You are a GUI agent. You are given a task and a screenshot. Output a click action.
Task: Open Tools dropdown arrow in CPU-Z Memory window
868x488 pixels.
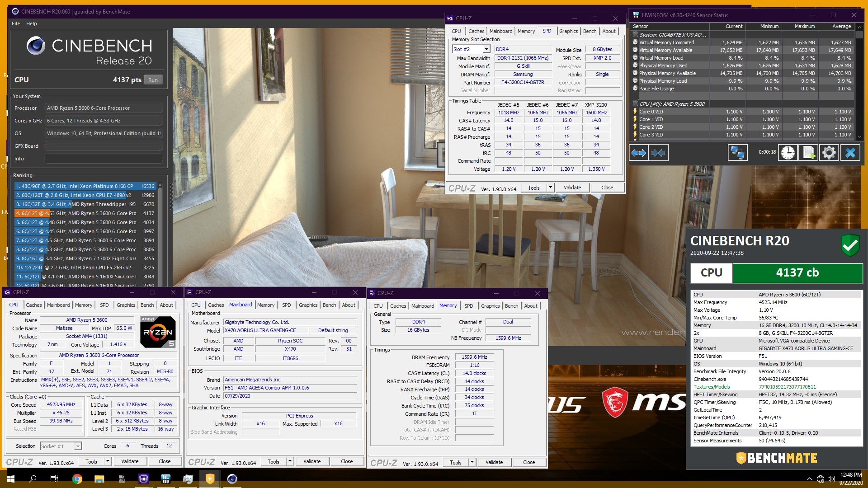472,462
